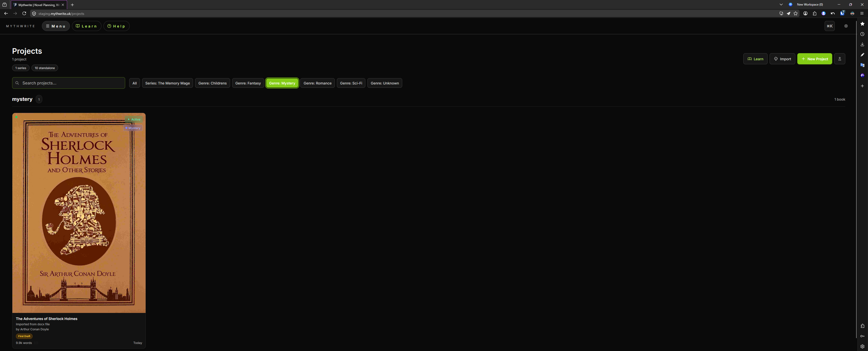This screenshot has width=868, height=351.
Task: Create a New Project
Action: point(815,59)
